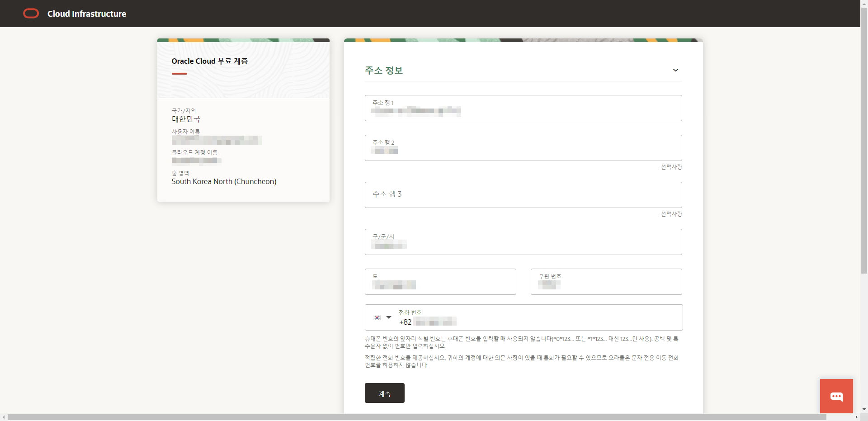Click South Korea North (Chuncheon) text
The width and height of the screenshot is (868, 421).
click(x=224, y=181)
